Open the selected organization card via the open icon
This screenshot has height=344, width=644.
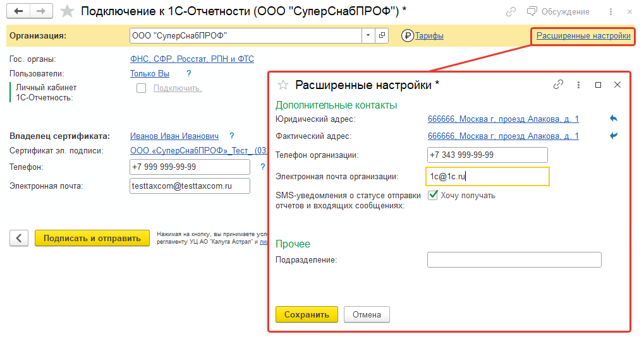pos(382,36)
